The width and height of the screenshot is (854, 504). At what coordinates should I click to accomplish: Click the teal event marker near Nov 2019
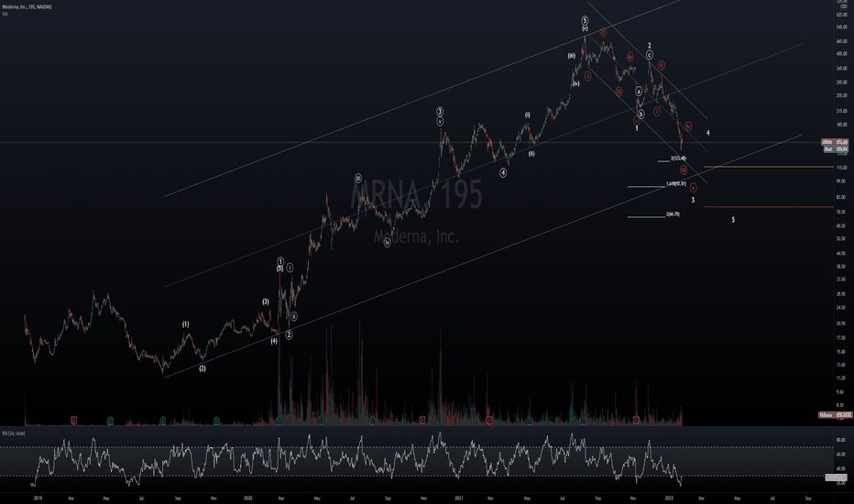216,420
